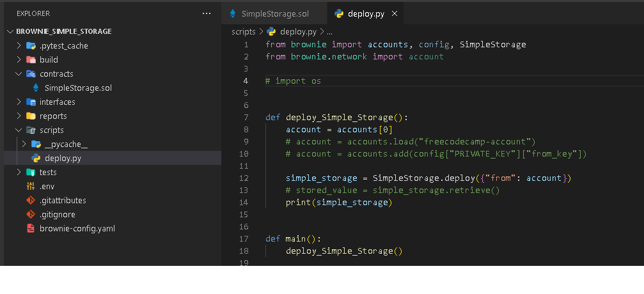Expand the .pytest_cache folder chevron
The height and width of the screenshot is (294, 644).
coord(19,45)
